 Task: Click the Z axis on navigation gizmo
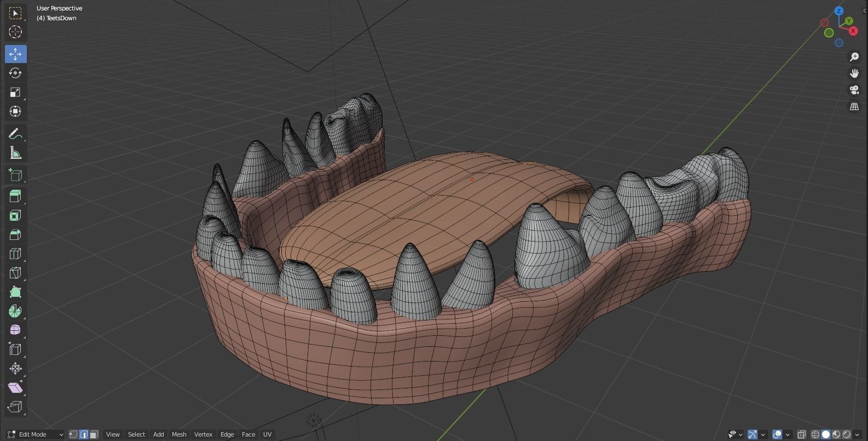[839, 11]
